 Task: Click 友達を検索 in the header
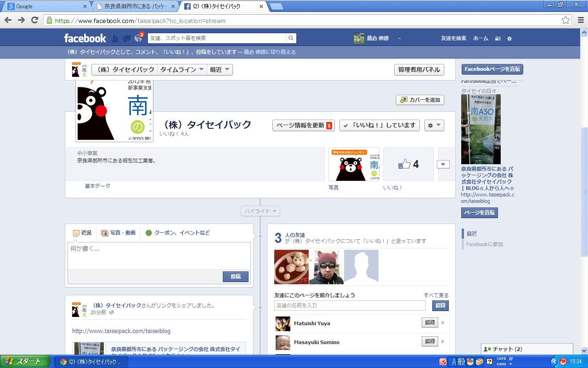453,39
